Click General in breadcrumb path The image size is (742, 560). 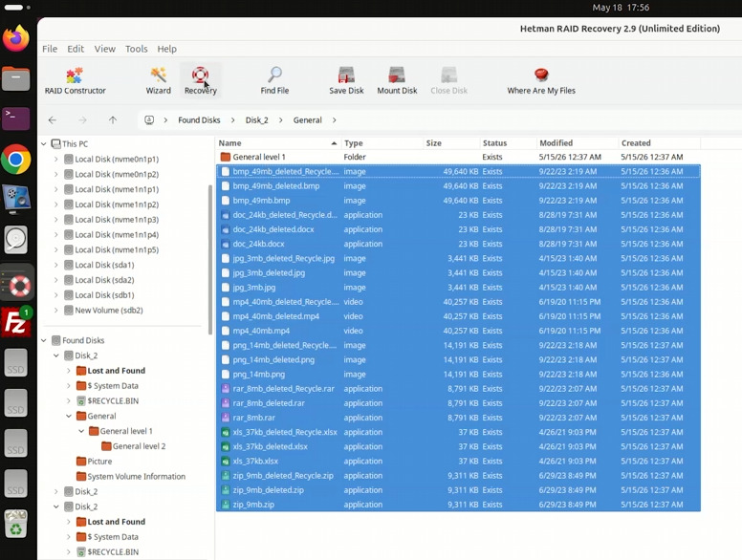[307, 120]
